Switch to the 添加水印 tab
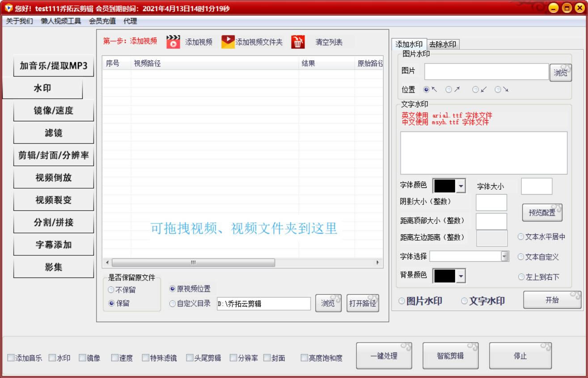This screenshot has width=588, height=378. pyautogui.click(x=409, y=44)
